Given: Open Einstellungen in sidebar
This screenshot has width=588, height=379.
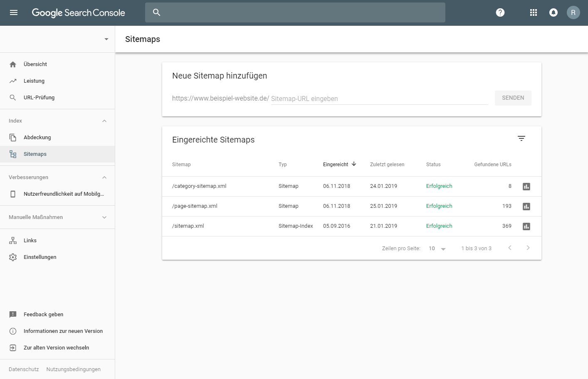Looking at the screenshot, I should click(57, 257).
